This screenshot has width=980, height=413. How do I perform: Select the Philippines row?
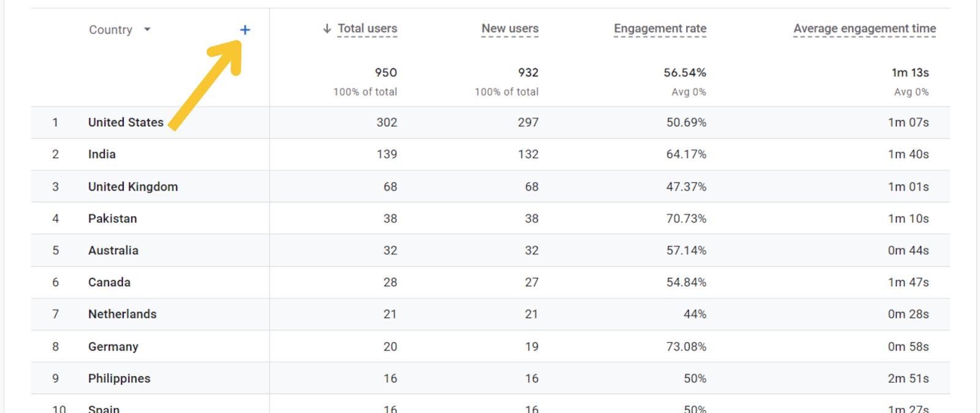[x=119, y=378]
